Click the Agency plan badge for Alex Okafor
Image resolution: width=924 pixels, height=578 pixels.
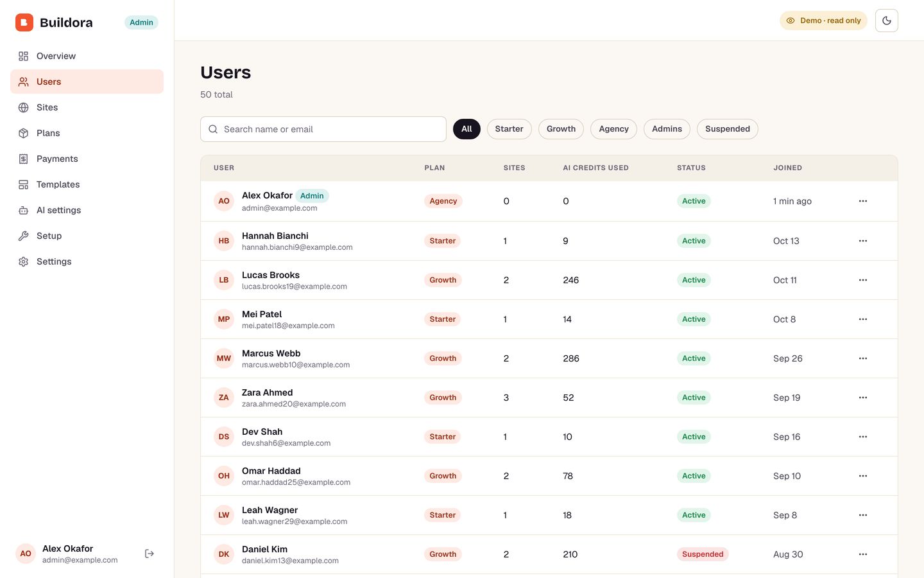click(x=443, y=201)
